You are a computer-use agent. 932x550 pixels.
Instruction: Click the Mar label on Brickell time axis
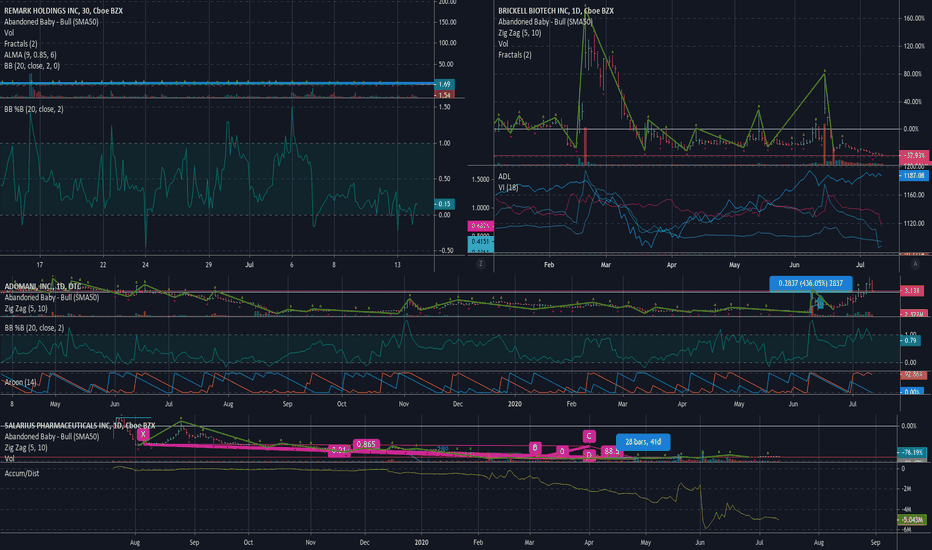(606, 265)
